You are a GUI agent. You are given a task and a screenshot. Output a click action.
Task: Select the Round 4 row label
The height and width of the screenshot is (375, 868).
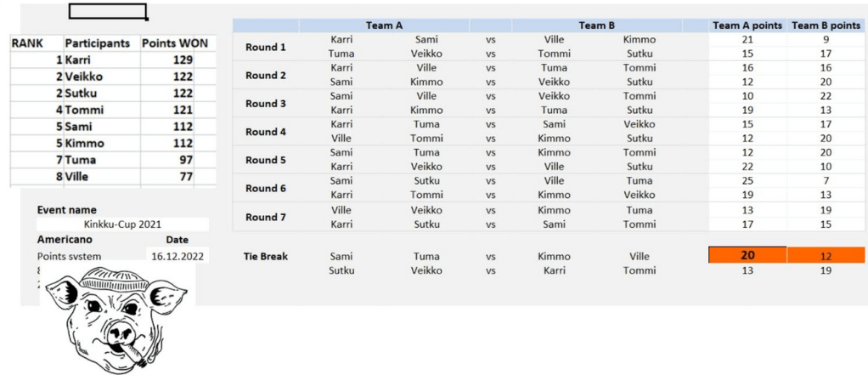click(265, 132)
